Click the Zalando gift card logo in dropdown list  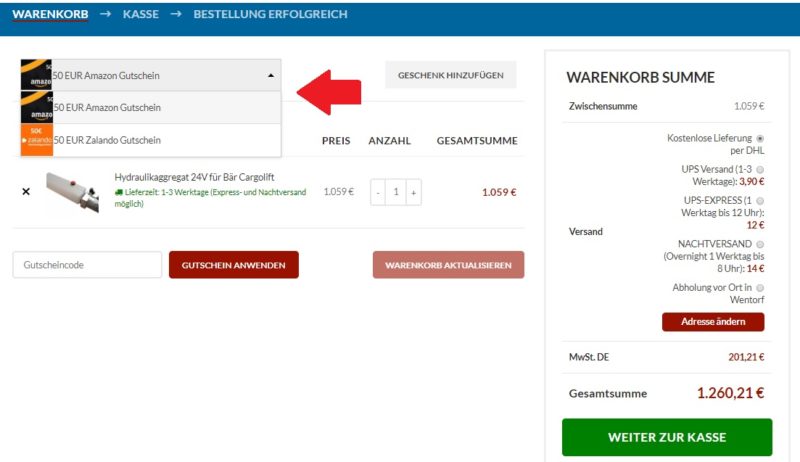[x=37, y=140]
